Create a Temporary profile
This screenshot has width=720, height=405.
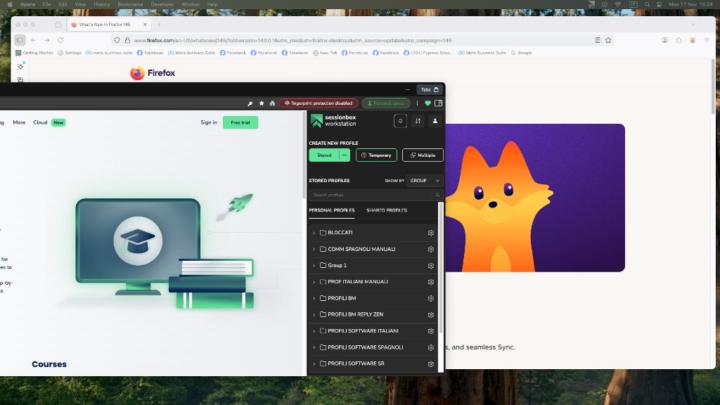[x=376, y=155]
